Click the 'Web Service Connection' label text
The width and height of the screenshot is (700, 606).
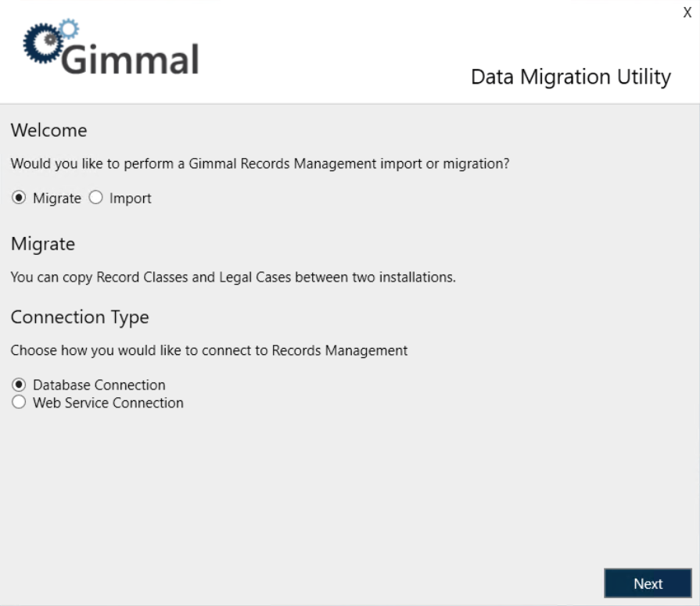tap(108, 403)
